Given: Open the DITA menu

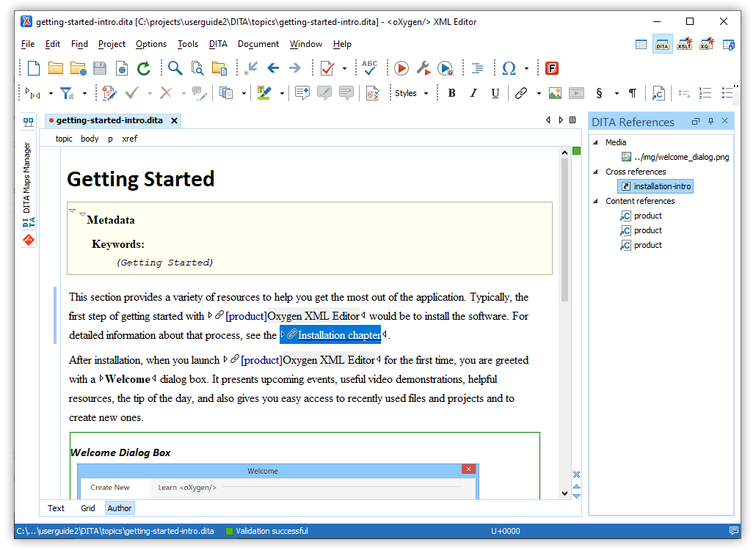Looking at the screenshot, I should click(x=218, y=44).
